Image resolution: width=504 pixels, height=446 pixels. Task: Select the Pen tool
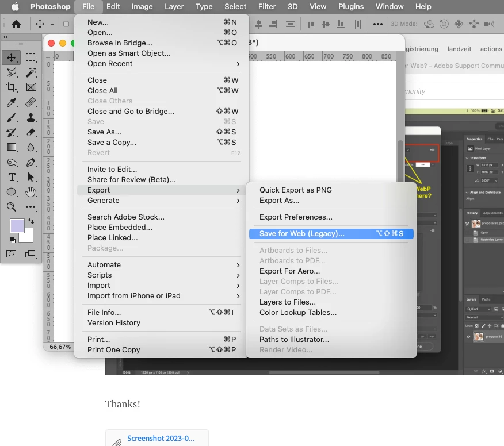(30, 162)
